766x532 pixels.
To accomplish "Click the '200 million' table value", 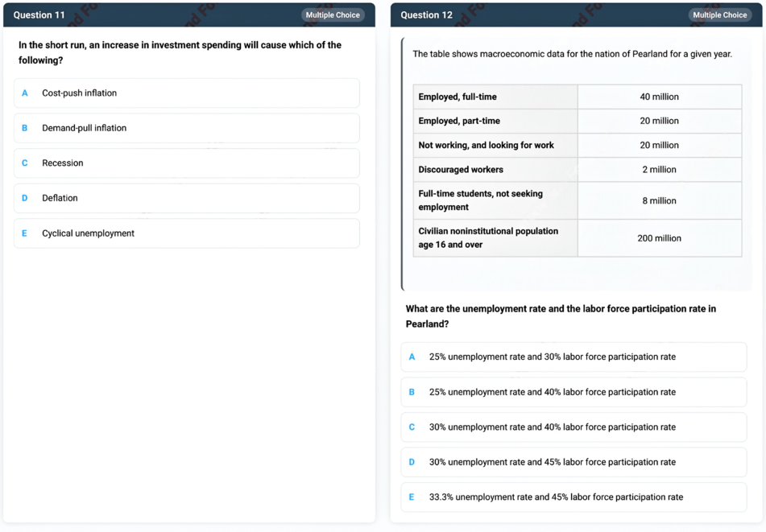I will 659,238.
